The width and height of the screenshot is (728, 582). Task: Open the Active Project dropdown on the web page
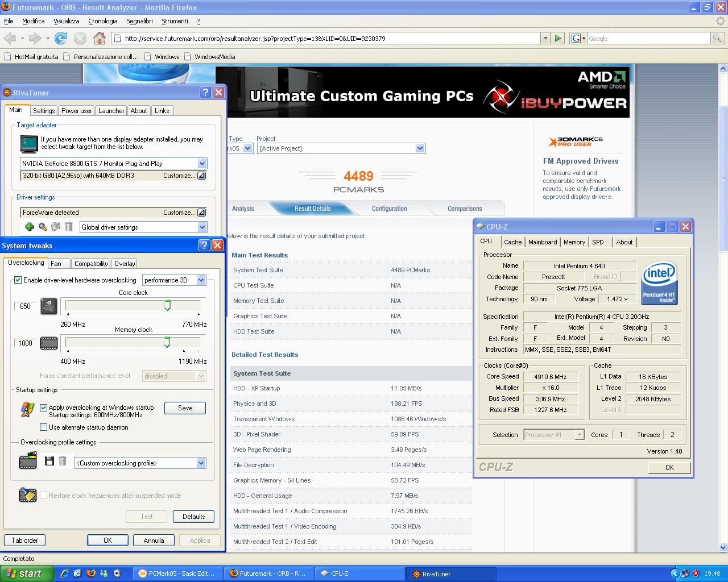point(420,148)
